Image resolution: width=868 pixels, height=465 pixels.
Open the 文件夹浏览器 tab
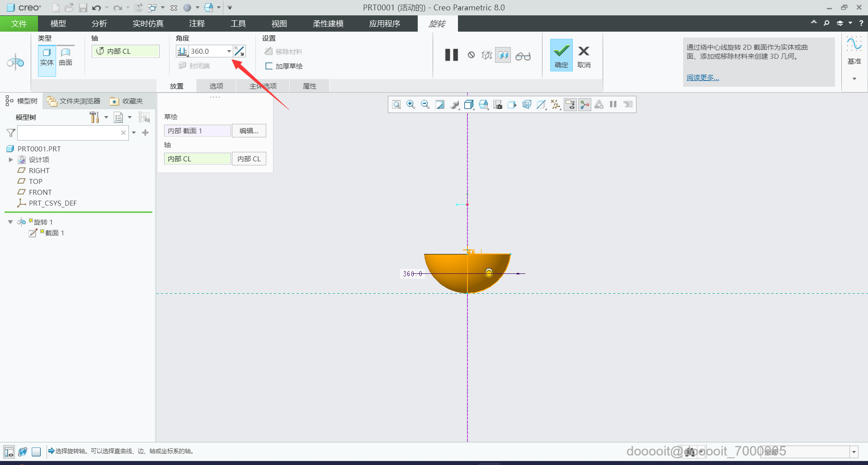click(74, 101)
